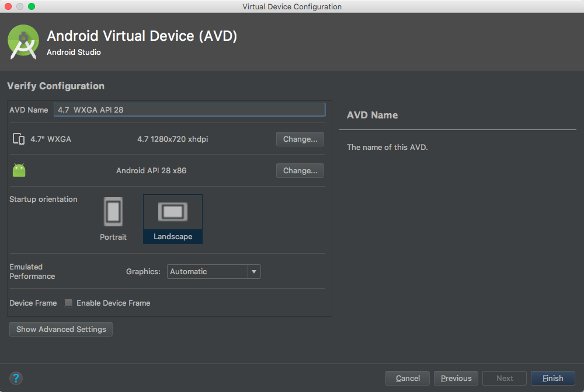Click the green Android system image icon

tap(19, 170)
